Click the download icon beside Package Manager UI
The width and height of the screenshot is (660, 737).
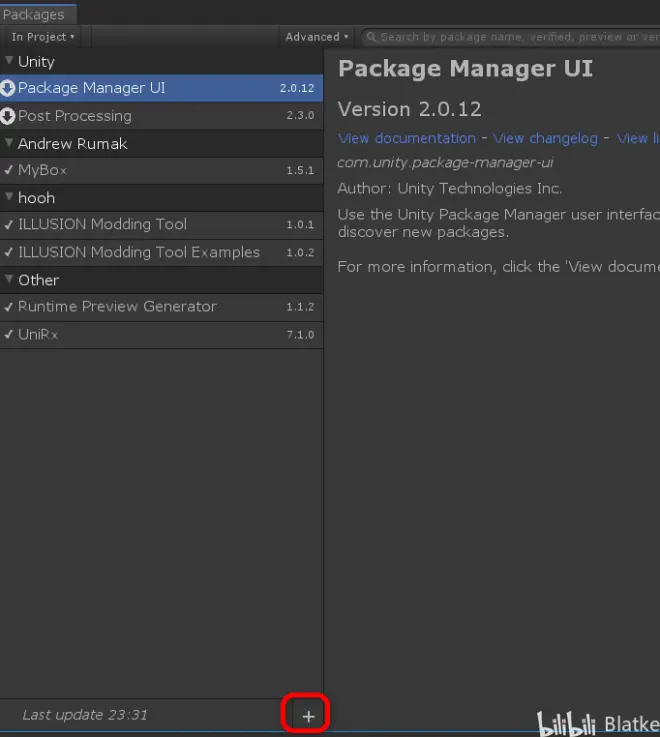pos(8,88)
